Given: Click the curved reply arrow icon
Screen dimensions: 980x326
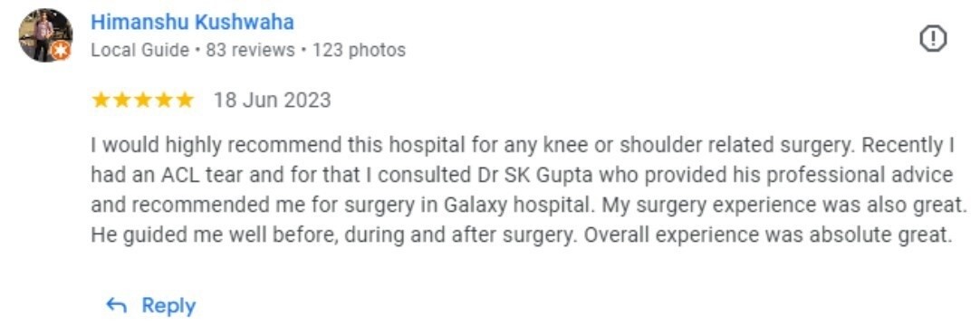Looking at the screenshot, I should point(116,305).
